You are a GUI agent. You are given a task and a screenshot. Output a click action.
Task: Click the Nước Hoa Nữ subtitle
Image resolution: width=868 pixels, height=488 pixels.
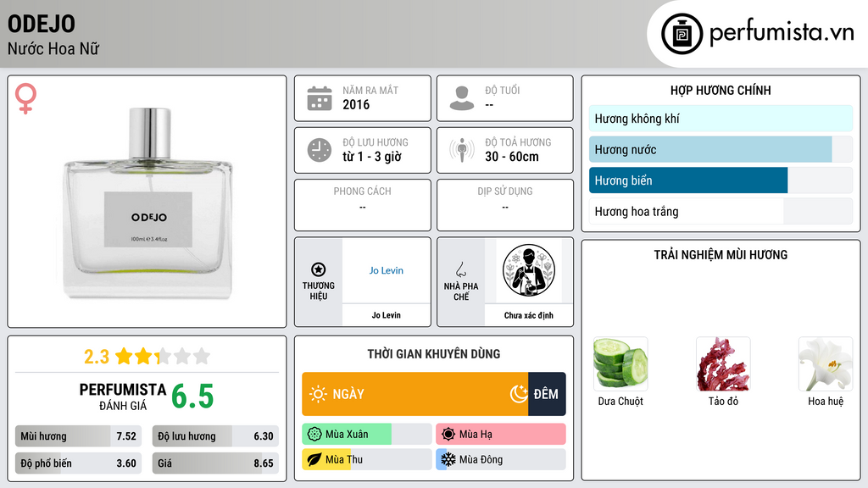coord(53,49)
